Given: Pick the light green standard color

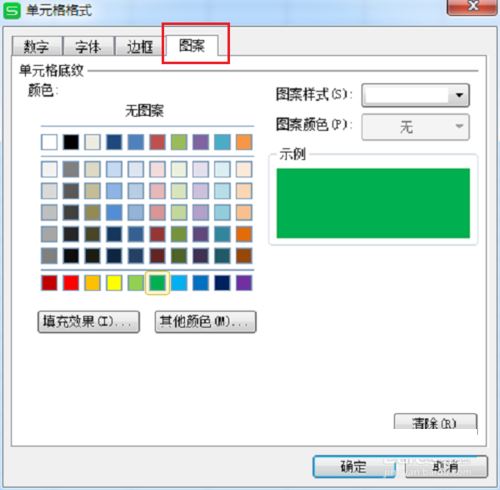Looking at the screenshot, I should [x=136, y=283].
